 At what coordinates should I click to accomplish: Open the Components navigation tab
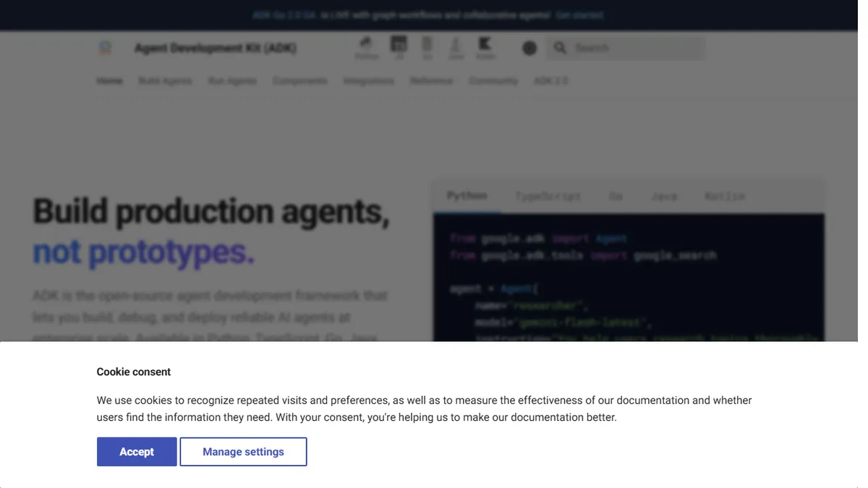pyautogui.click(x=300, y=81)
